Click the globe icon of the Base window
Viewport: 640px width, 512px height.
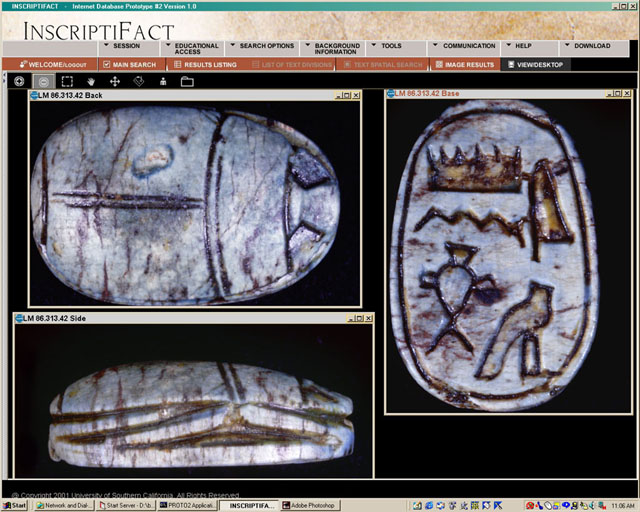point(391,93)
